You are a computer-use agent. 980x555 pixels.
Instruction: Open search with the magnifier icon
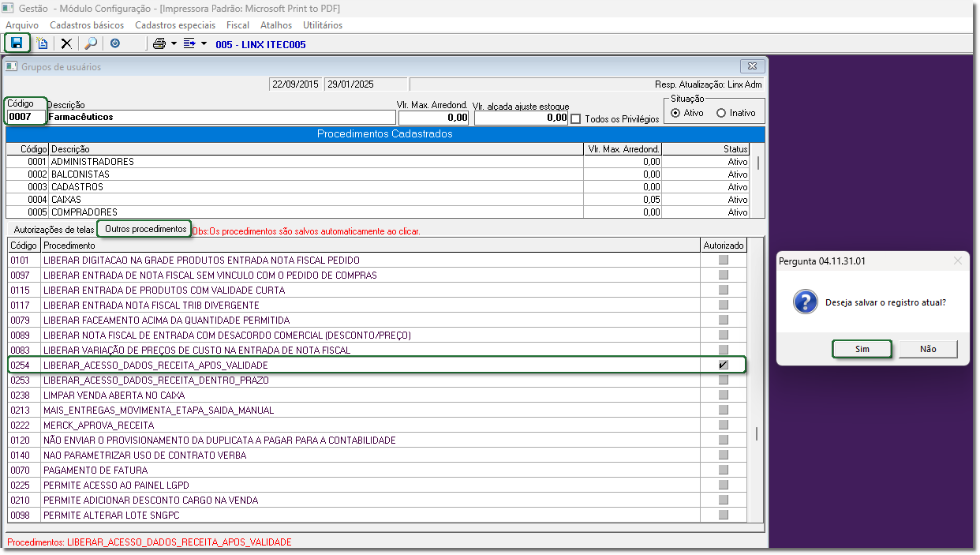click(91, 44)
